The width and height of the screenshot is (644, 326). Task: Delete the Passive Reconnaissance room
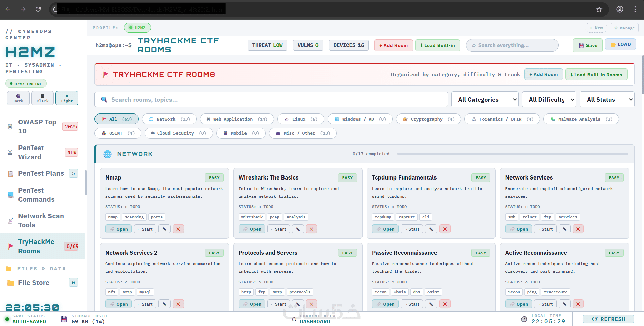click(445, 304)
